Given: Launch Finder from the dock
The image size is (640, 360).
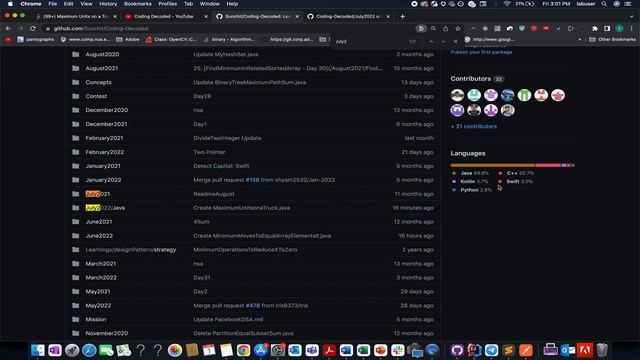Looking at the screenshot, I should (38, 350).
